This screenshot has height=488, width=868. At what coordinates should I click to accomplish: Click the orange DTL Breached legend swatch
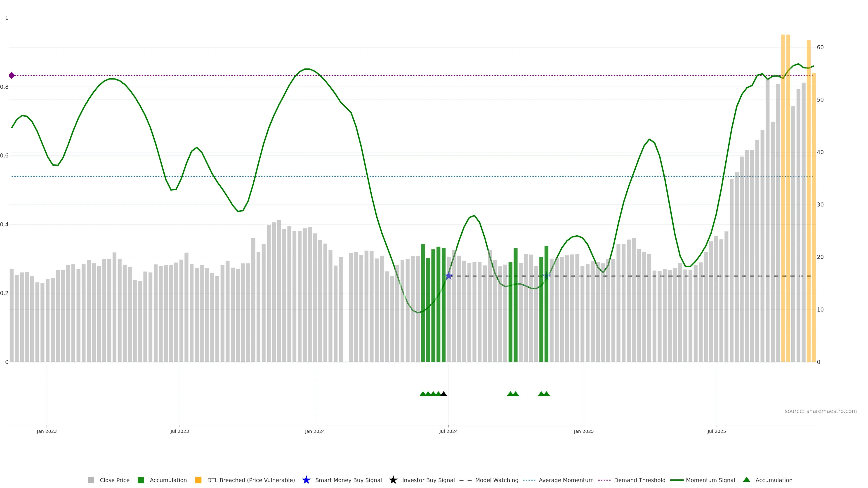198,480
